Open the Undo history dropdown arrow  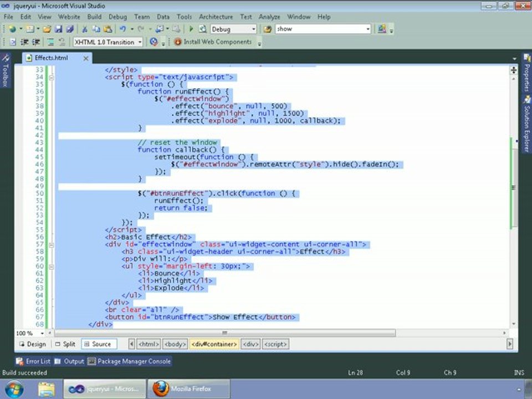pos(132,29)
